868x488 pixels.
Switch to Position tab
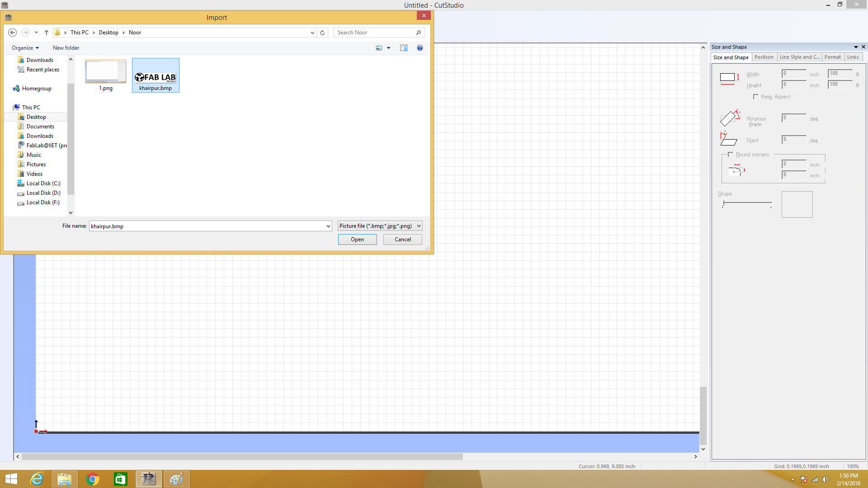[x=764, y=57]
